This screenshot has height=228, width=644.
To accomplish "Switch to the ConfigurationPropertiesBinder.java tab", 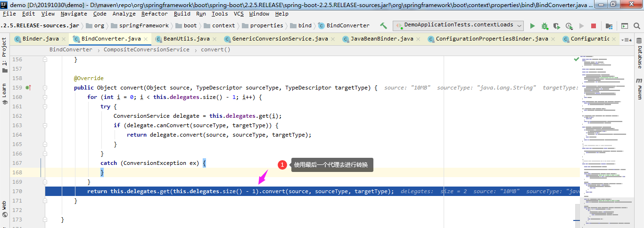I will click(492, 39).
